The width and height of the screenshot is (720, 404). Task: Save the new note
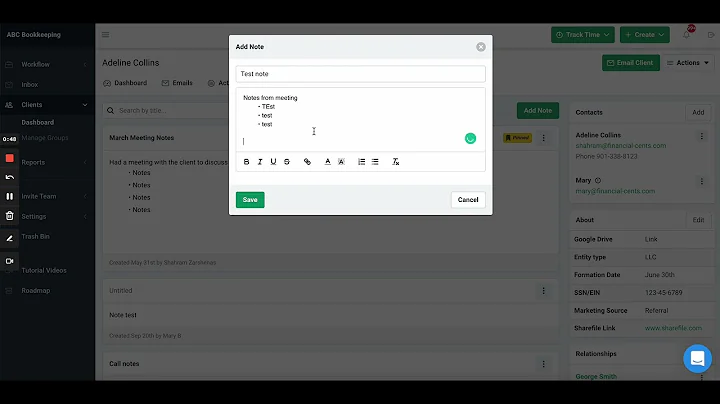(250, 200)
